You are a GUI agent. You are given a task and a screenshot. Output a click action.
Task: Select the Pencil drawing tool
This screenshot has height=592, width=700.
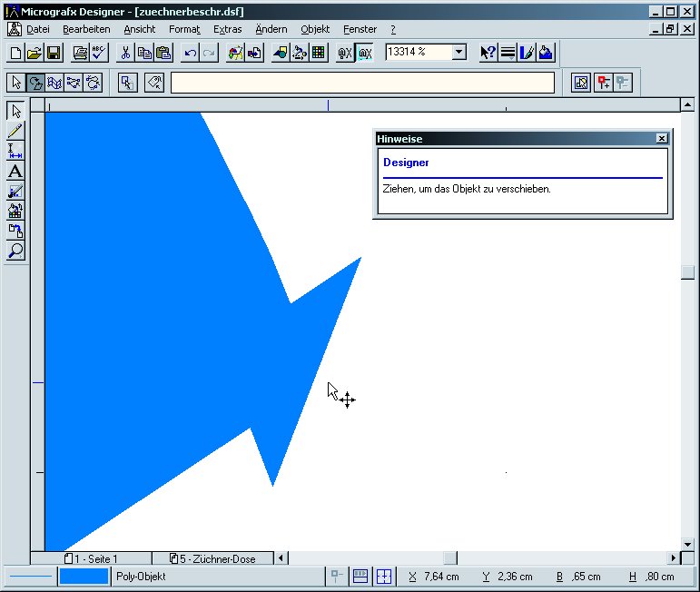click(x=15, y=131)
